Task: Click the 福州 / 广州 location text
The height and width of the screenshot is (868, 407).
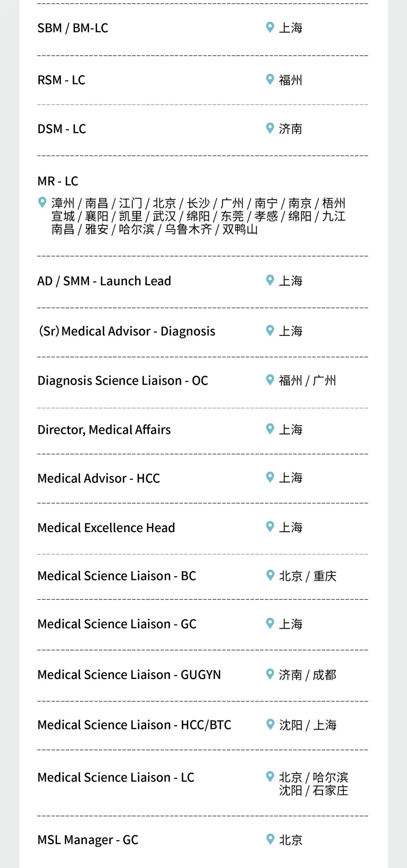Action: pyautogui.click(x=308, y=380)
